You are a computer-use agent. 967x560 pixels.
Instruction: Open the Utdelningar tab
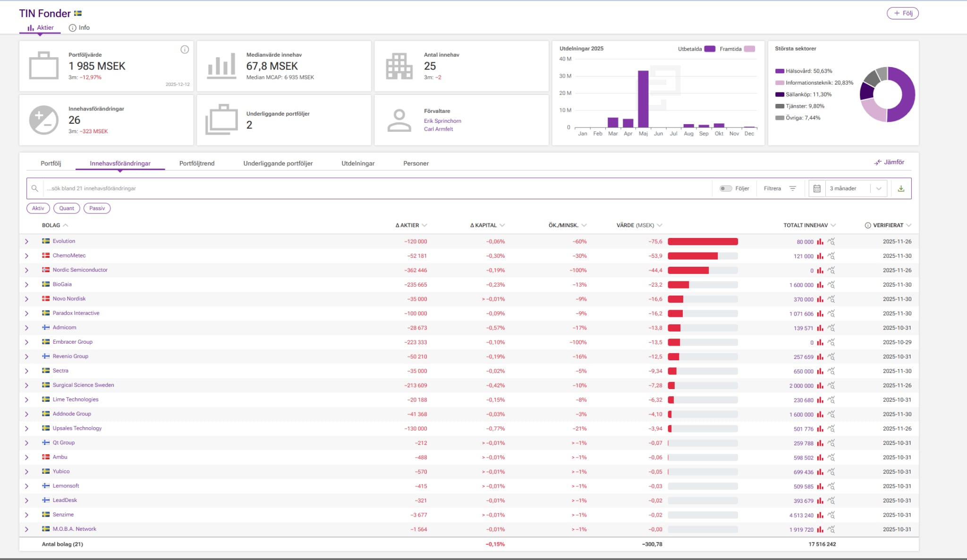(358, 163)
